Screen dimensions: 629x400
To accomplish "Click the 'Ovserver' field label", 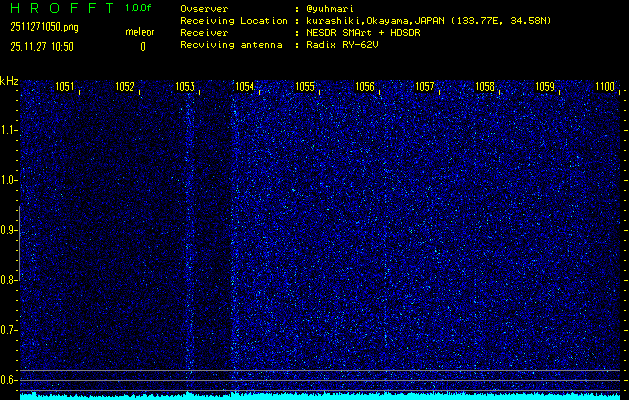I will (204, 9).
